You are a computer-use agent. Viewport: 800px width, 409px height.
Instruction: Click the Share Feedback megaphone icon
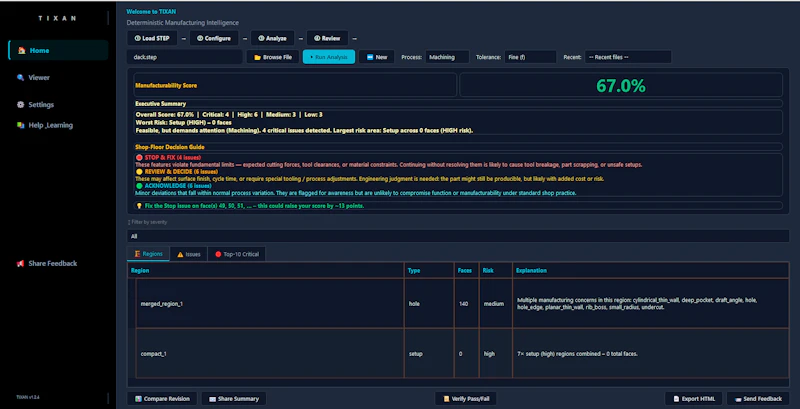tap(20, 264)
